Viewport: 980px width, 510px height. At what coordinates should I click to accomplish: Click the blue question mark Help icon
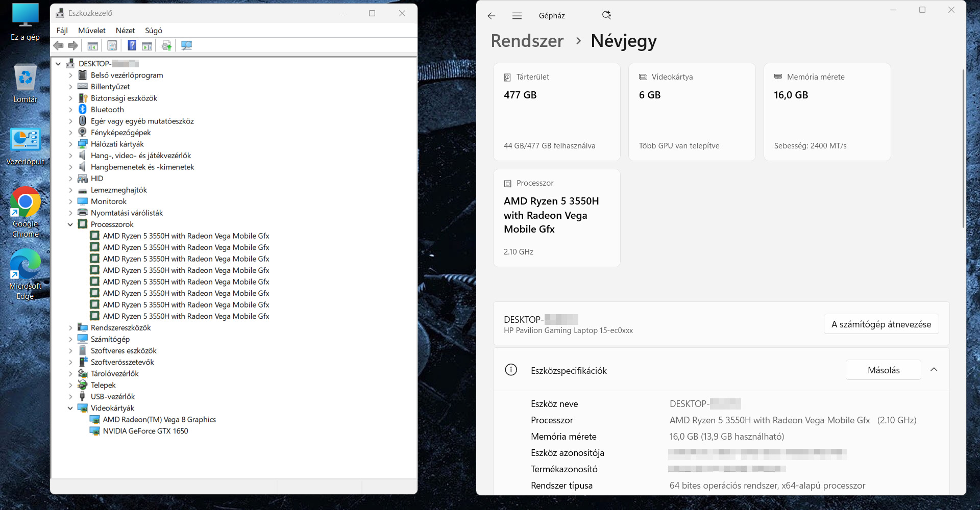coord(132,46)
